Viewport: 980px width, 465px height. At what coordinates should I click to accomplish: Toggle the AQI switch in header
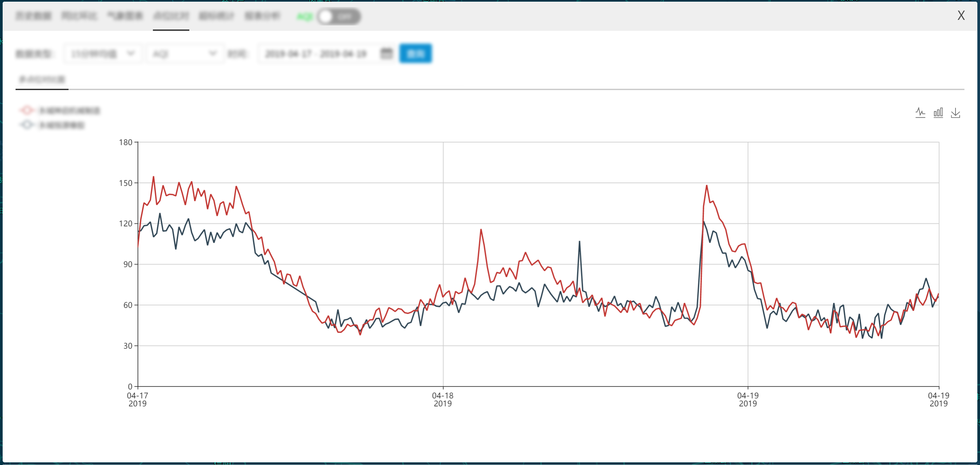click(x=339, y=16)
